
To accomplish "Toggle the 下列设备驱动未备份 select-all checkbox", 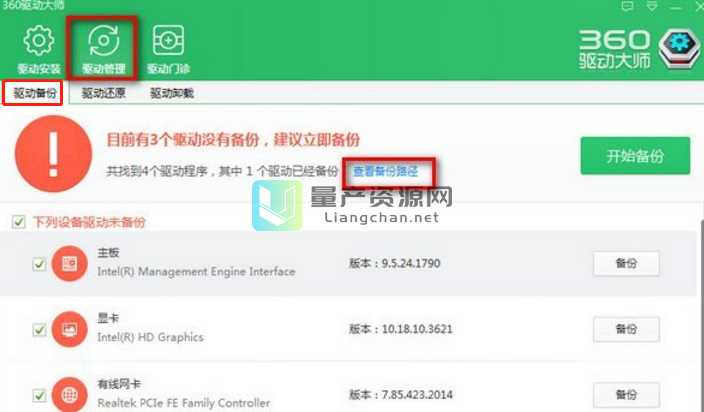I will click(x=18, y=222).
